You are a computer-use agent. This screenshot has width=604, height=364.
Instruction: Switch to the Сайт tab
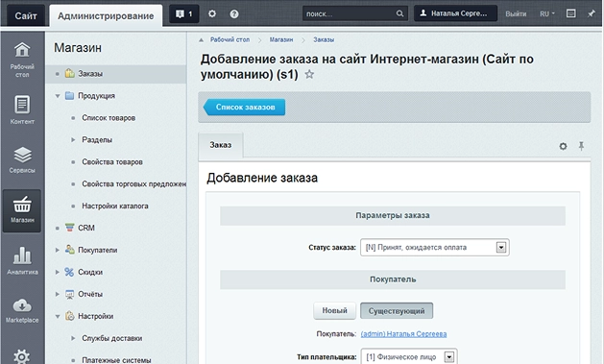(x=26, y=15)
